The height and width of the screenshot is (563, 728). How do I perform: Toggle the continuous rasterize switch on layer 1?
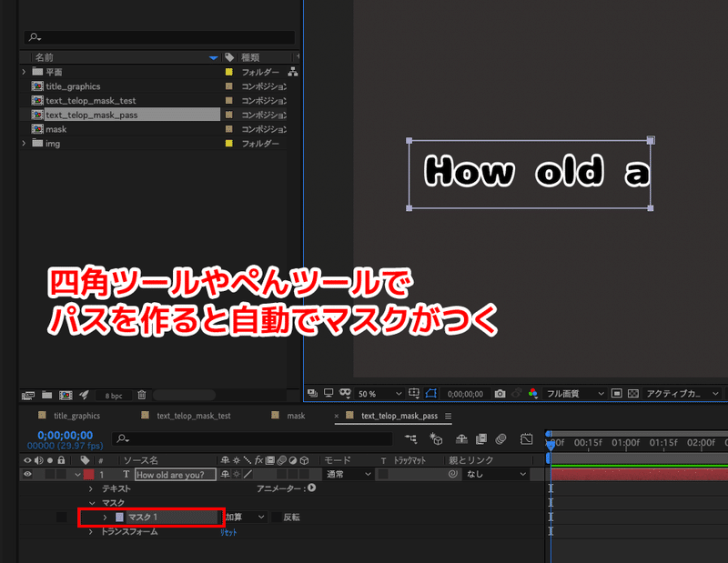pyautogui.click(x=237, y=475)
